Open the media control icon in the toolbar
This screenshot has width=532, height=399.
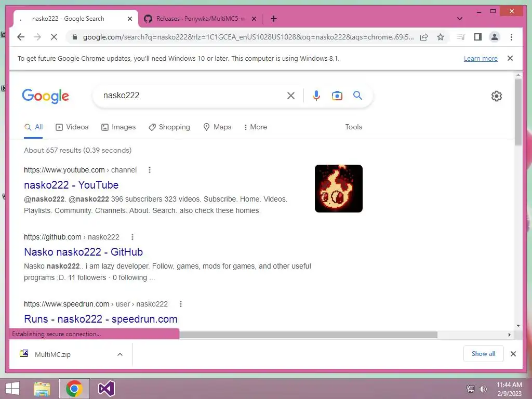[x=461, y=37]
